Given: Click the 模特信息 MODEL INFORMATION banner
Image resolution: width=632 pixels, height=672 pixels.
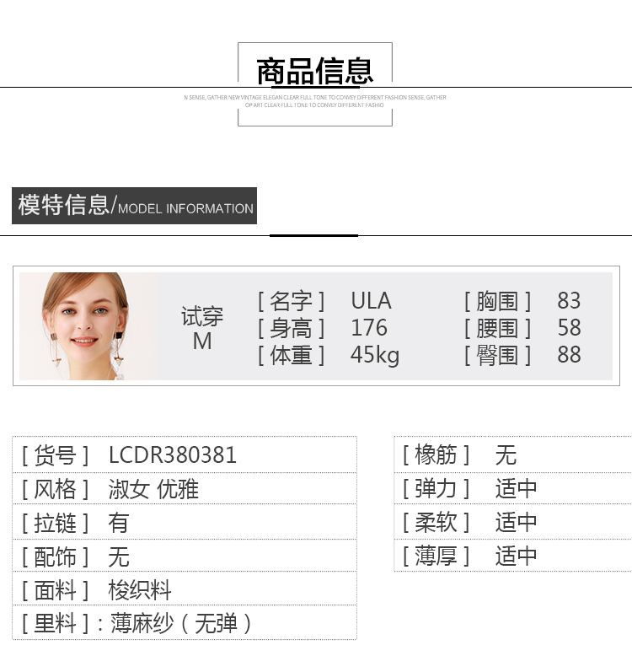Looking at the screenshot, I should (x=135, y=206).
